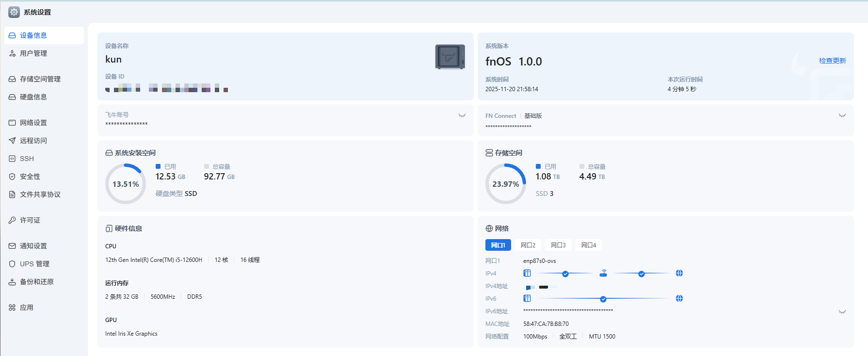Click the router icon in IPv4 row
This screenshot has height=356, width=868.
pyautogui.click(x=603, y=274)
